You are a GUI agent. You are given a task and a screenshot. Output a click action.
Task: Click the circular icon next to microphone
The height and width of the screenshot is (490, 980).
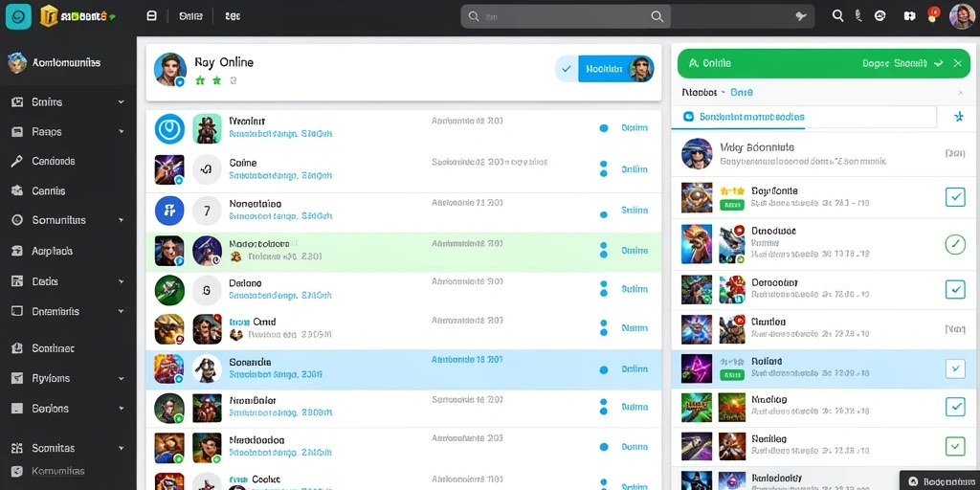point(880,16)
